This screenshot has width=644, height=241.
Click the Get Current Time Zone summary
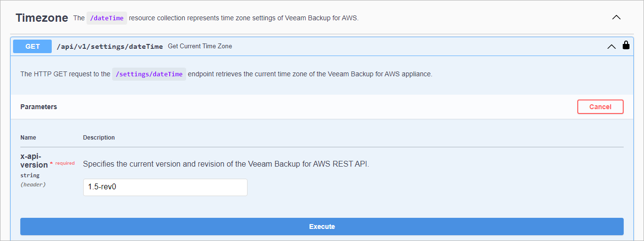(200, 46)
